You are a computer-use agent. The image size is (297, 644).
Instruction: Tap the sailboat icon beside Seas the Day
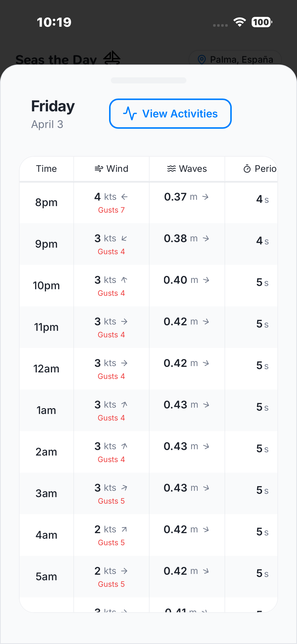coord(112,57)
